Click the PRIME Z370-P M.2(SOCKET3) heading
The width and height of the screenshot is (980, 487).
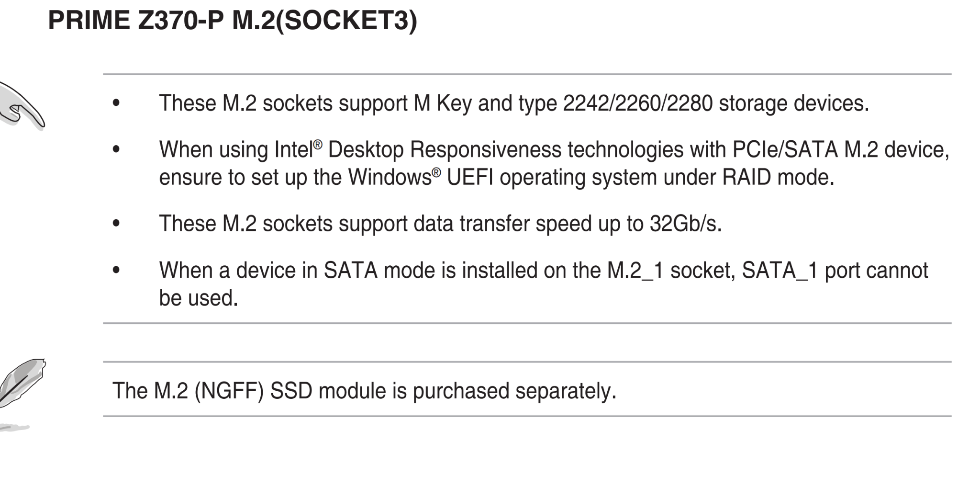(233, 21)
